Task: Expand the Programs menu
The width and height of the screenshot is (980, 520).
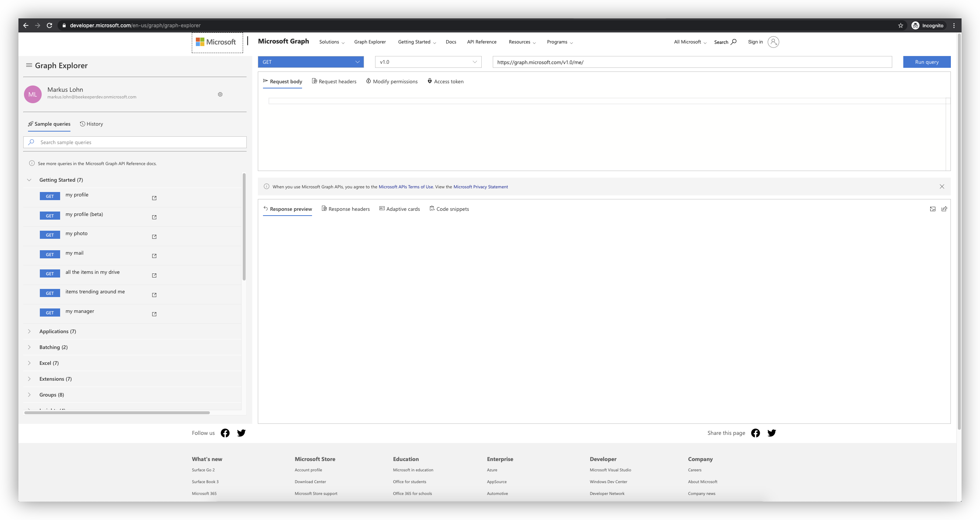Action: tap(560, 42)
